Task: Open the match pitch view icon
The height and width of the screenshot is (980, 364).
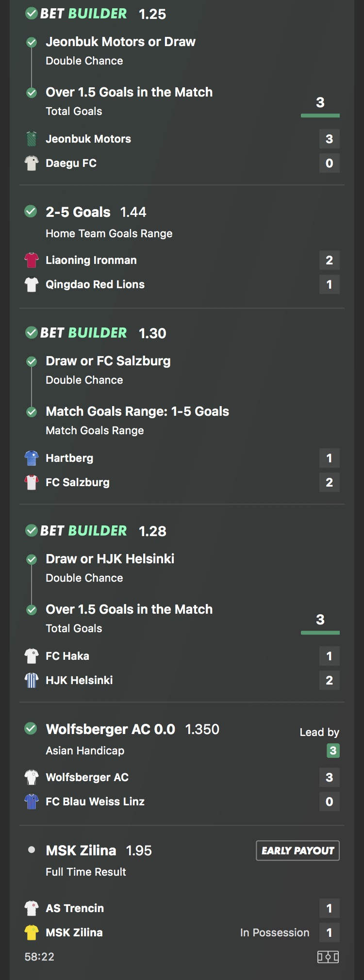Action: coord(328,957)
